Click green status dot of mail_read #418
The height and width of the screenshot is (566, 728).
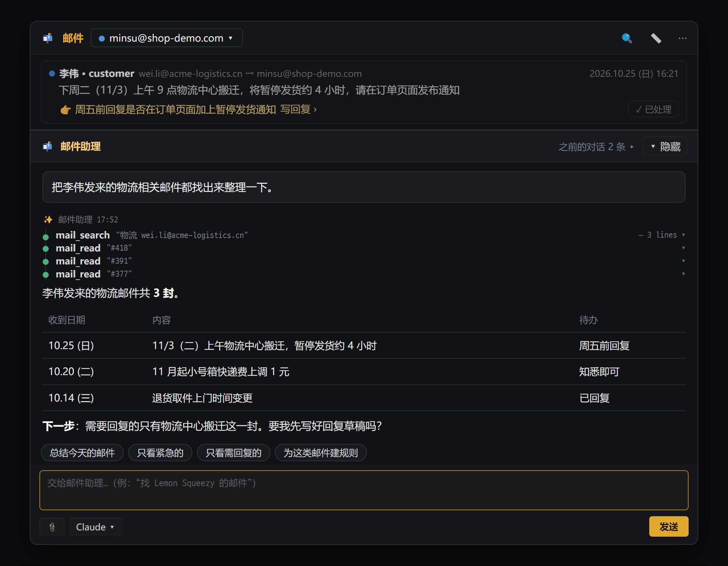(46, 249)
